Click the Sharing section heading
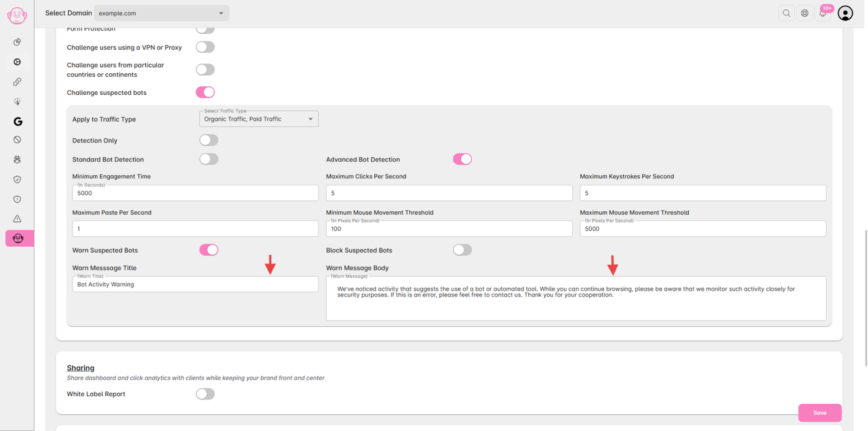Image resolution: width=868 pixels, height=431 pixels. (x=81, y=368)
